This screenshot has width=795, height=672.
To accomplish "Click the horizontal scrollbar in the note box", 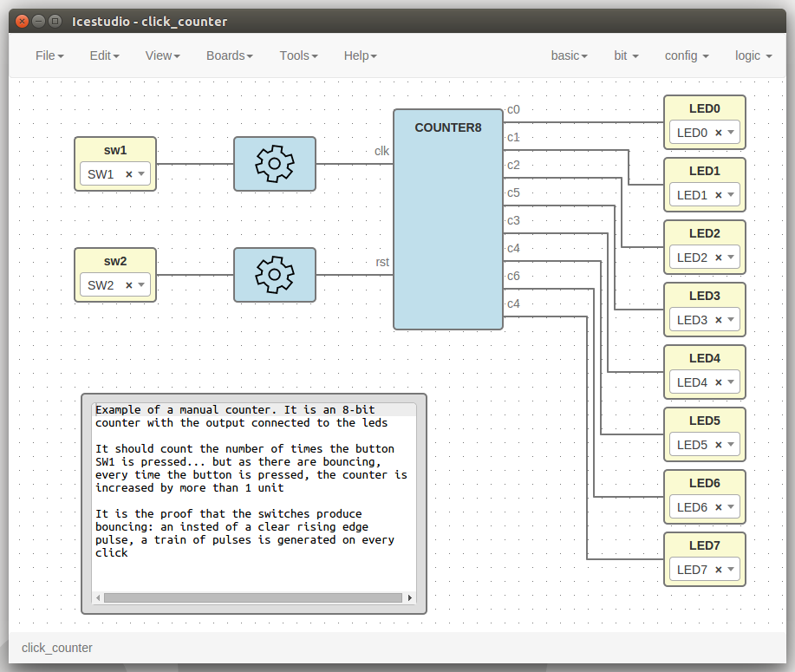I will (253, 597).
